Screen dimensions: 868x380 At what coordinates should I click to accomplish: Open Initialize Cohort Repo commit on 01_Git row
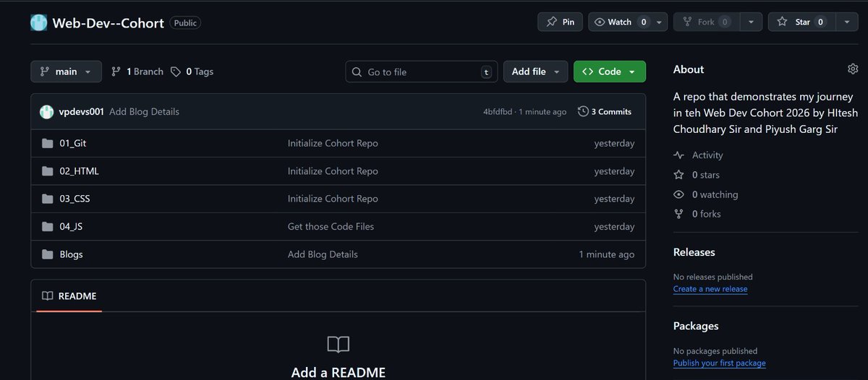tap(333, 143)
